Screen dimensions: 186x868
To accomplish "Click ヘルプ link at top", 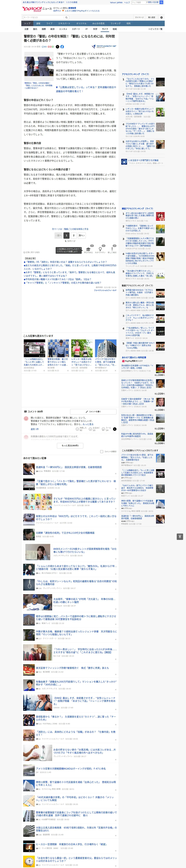I will coord(127,2).
